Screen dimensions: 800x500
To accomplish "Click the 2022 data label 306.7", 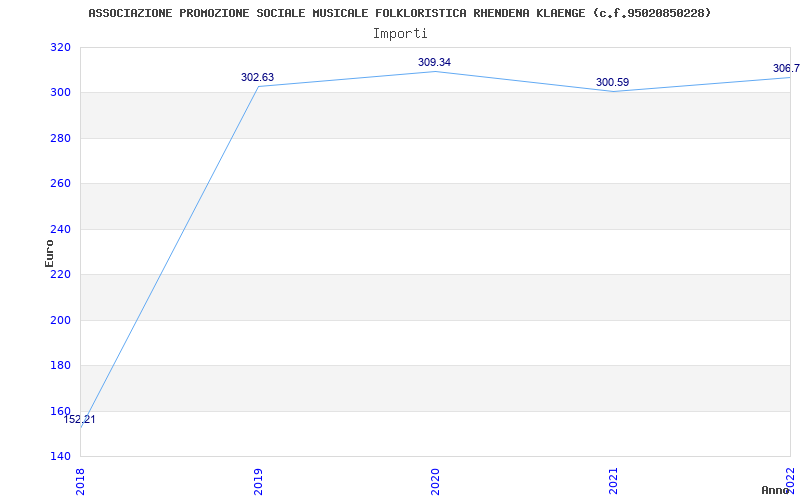I will [786, 68].
